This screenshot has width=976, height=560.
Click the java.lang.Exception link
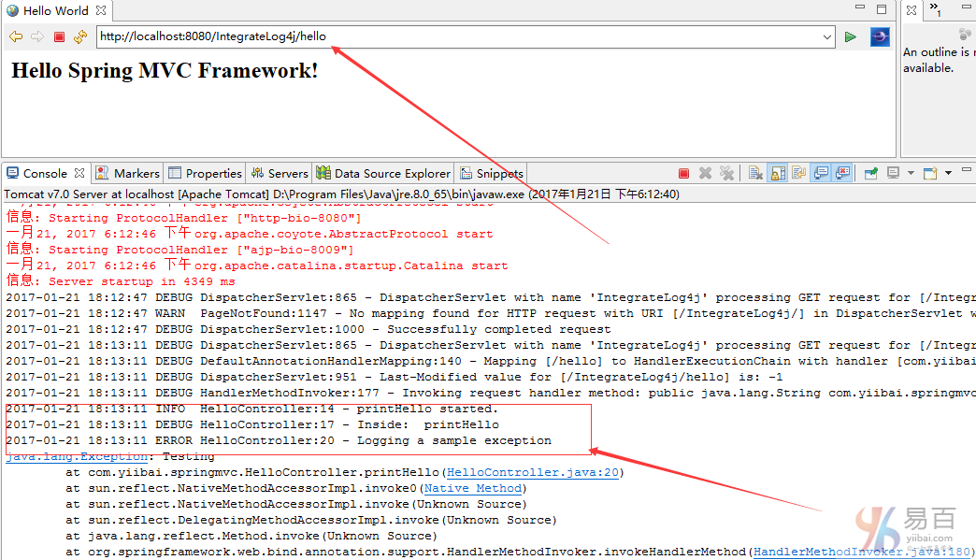(77, 456)
